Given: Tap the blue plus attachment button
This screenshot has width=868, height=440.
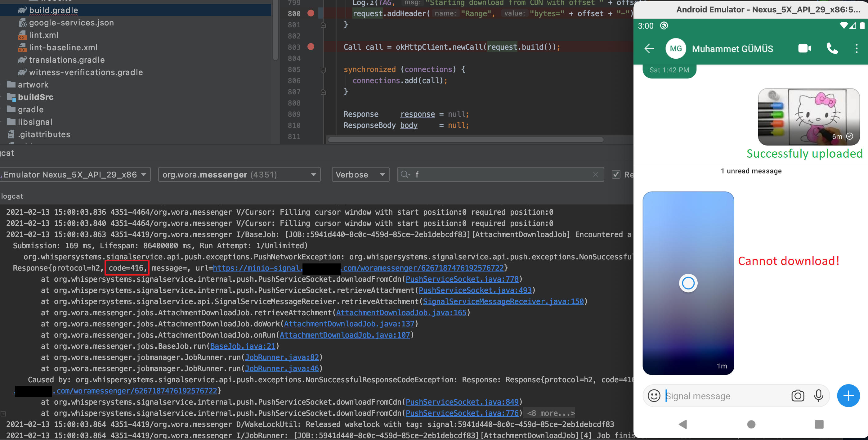Looking at the screenshot, I should (848, 396).
